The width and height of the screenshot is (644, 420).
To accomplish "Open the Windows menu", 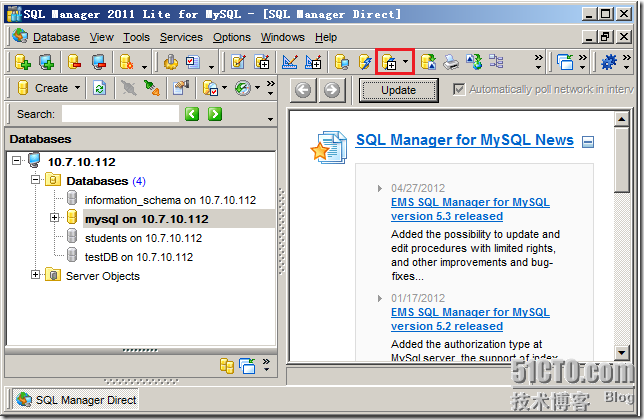I will tap(283, 37).
